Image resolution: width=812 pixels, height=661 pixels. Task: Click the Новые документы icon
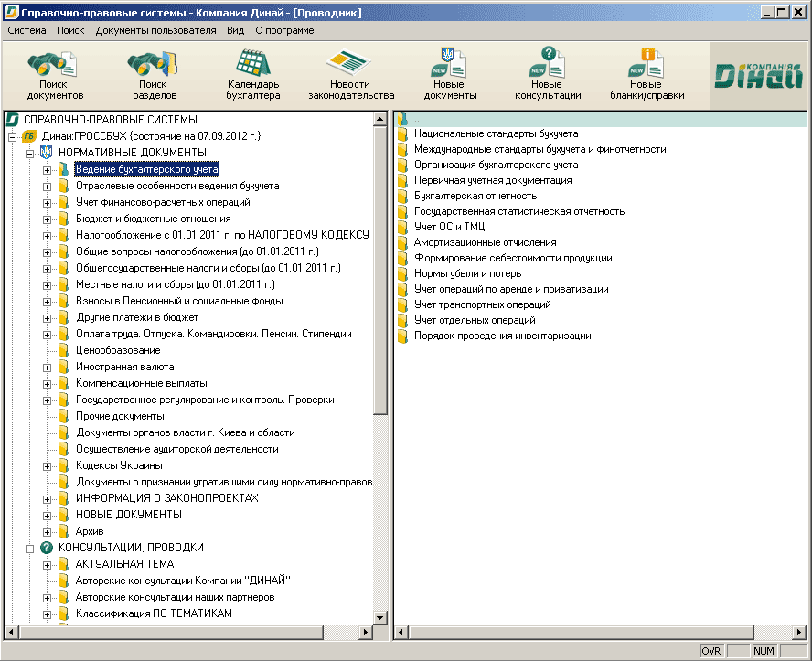pos(449,64)
